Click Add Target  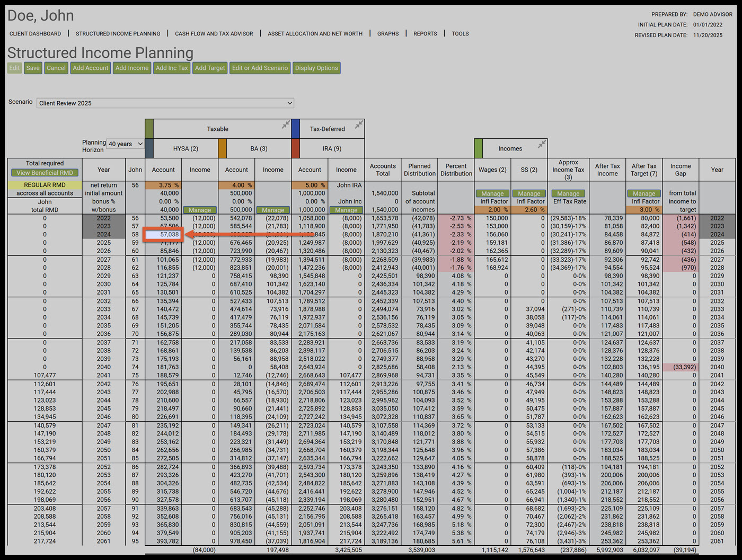click(210, 68)
